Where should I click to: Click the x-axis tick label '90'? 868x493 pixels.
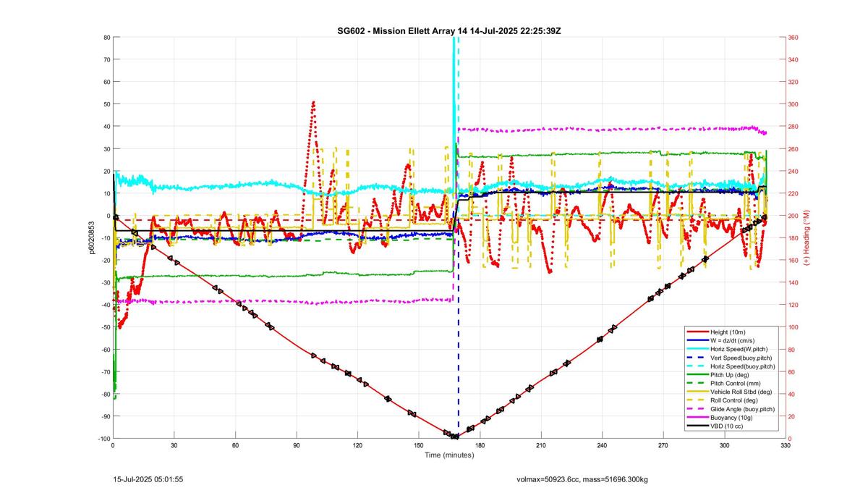tap(297, 445)
